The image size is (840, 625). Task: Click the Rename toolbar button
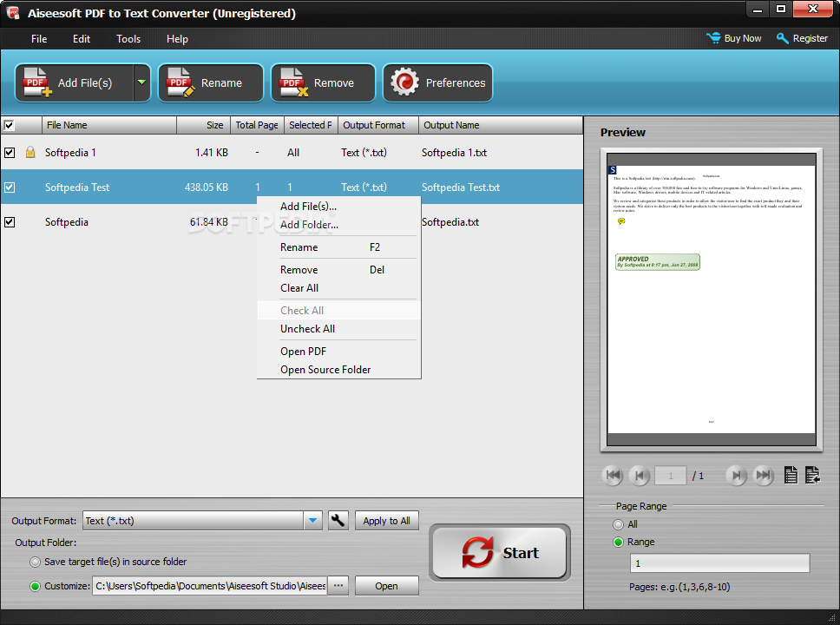[211, 82]
